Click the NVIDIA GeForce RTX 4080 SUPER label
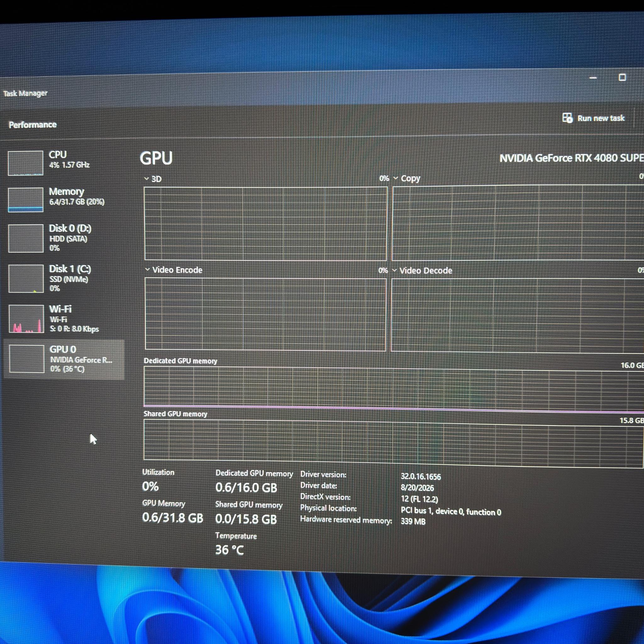Image resolution: width=644 pixels, height=644 pixels. pyautogui.click(x=571, y=158)
